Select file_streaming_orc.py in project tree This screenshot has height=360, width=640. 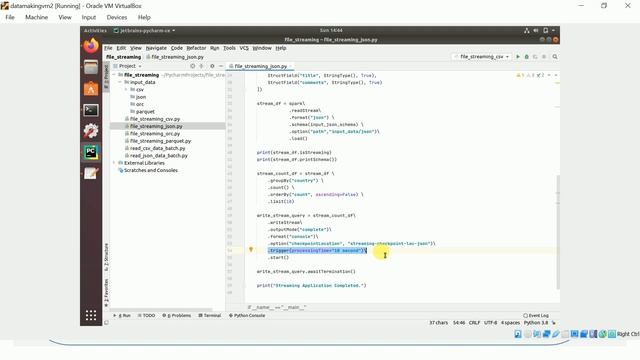click(x=155, y=133)
